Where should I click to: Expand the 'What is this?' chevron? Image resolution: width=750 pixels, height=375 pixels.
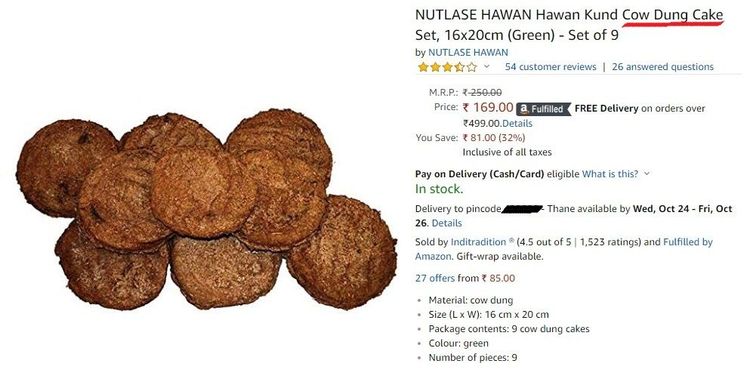click(x=647, y=174)
